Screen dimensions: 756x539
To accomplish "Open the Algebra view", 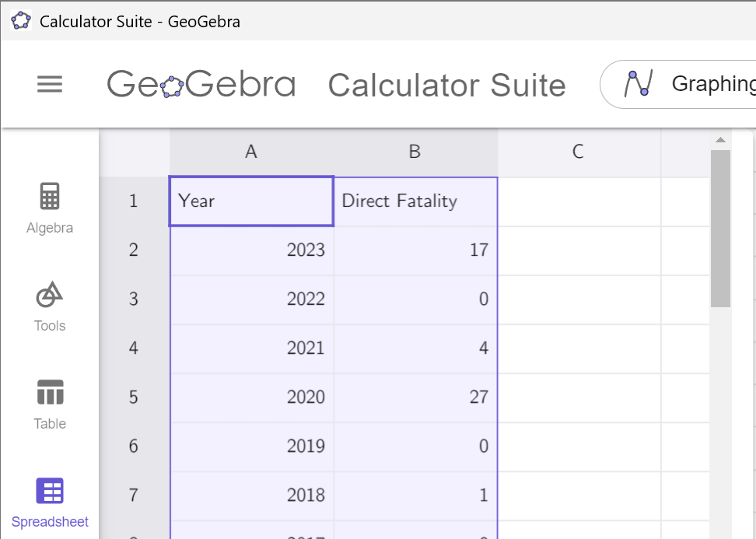I will click(x=50, y=208).
